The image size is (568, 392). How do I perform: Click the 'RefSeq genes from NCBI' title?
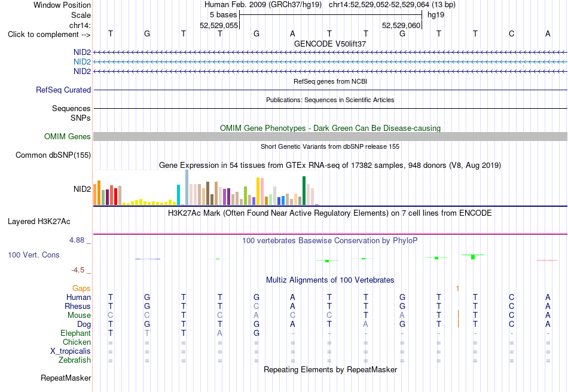pyautogui.click(x=330, y=81)
